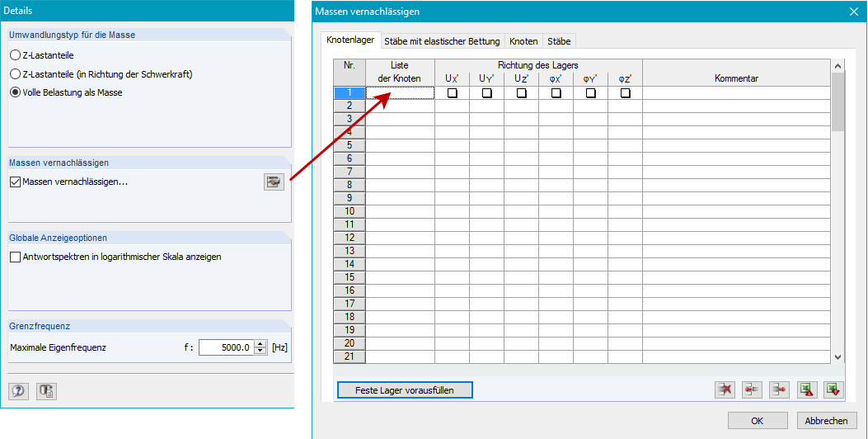Click the table icon with left-pointing red arrow
The height and width of the screenshot is (439, 868).
[753, 389]
